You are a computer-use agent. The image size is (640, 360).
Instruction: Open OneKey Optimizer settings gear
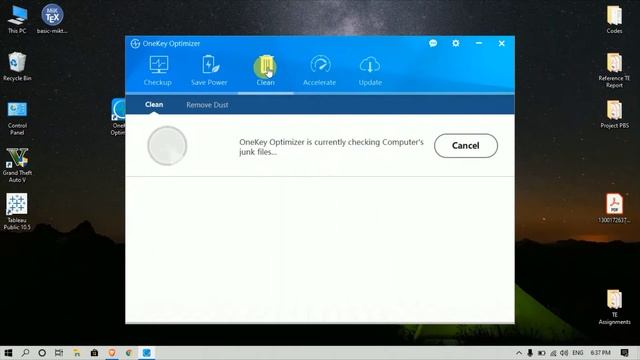(x=456, y=43)
